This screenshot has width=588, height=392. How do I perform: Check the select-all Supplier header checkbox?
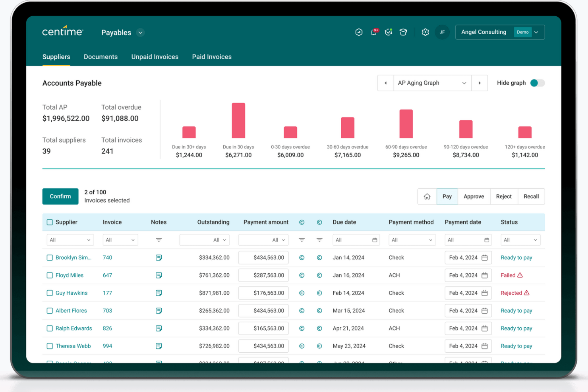coord(50,222)
